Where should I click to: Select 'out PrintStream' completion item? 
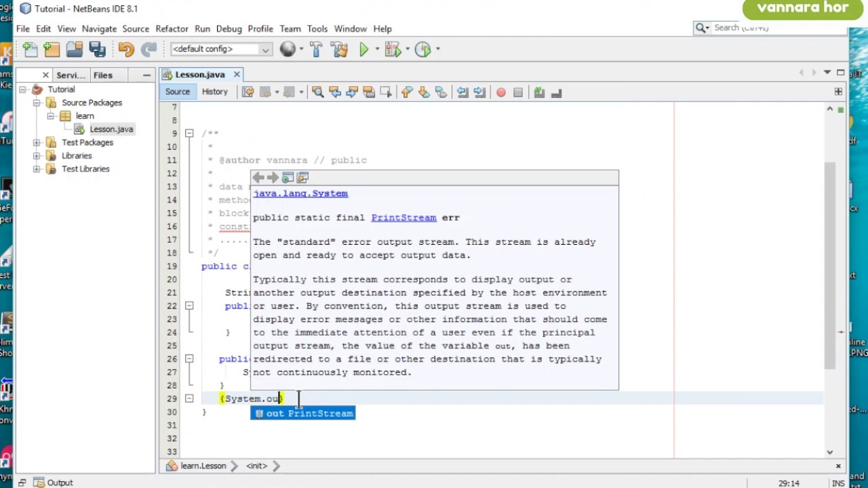click(302, 413)
